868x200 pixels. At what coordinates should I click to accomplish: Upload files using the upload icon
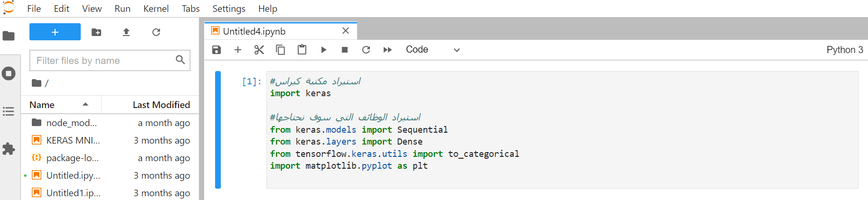[126, 32]
